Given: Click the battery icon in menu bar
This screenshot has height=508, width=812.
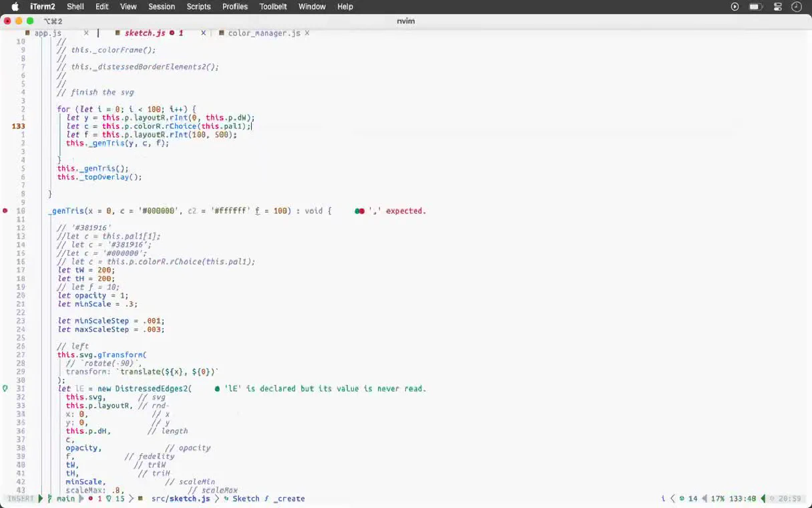Looking at the screenshot, I should point(756,7).
